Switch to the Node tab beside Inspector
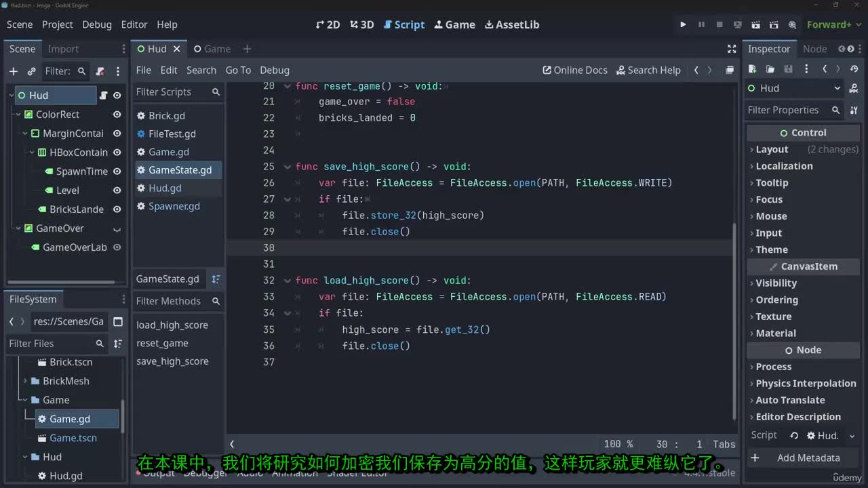This screenshot has height=488, width=868. (x=814, y=49)
